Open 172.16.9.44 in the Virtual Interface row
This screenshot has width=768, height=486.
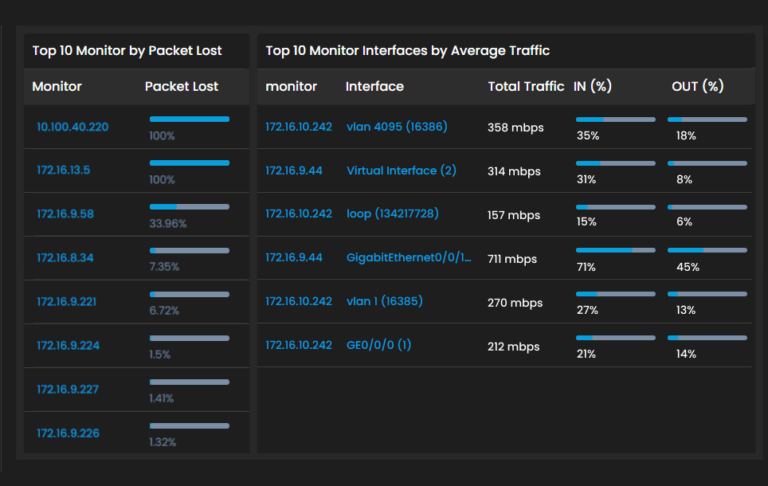(x=294, y=170)
